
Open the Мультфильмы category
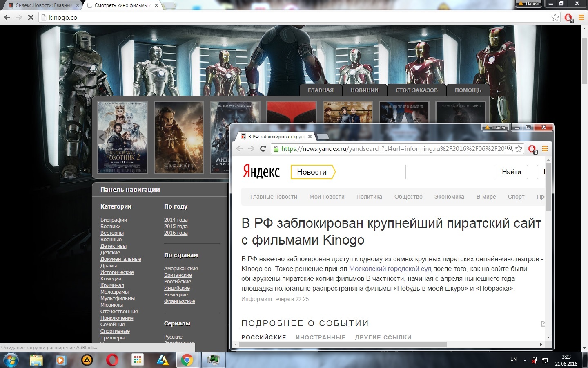[118, 298]
